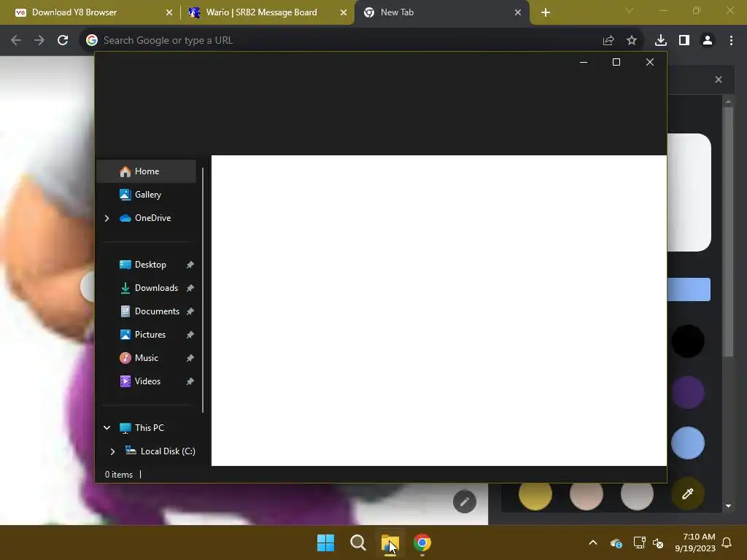Open Windows notifications bell
747x560 pixels.
click(x=727, y=542)
